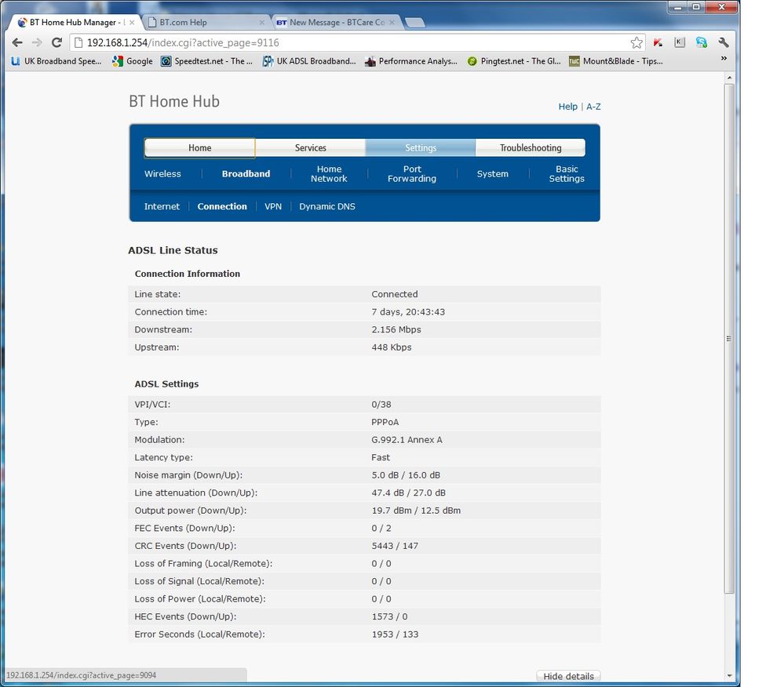Open the Help link
This screenshot has height=687, width=784.
(x=567, y=107)
